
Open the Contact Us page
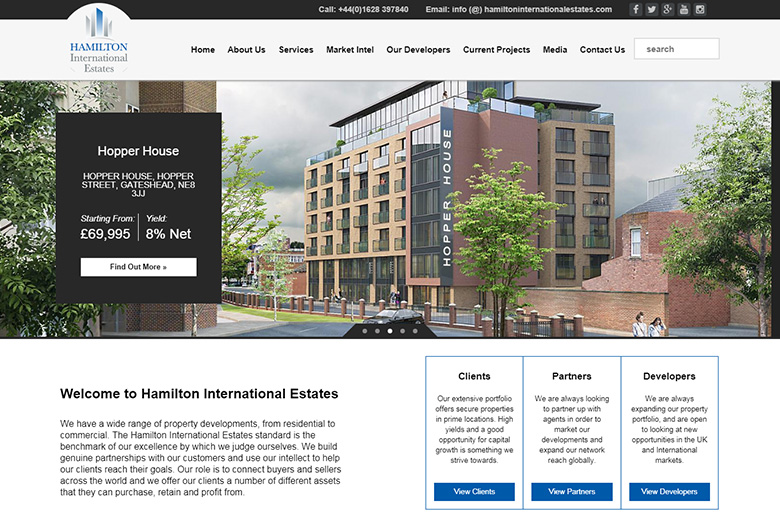602,50
